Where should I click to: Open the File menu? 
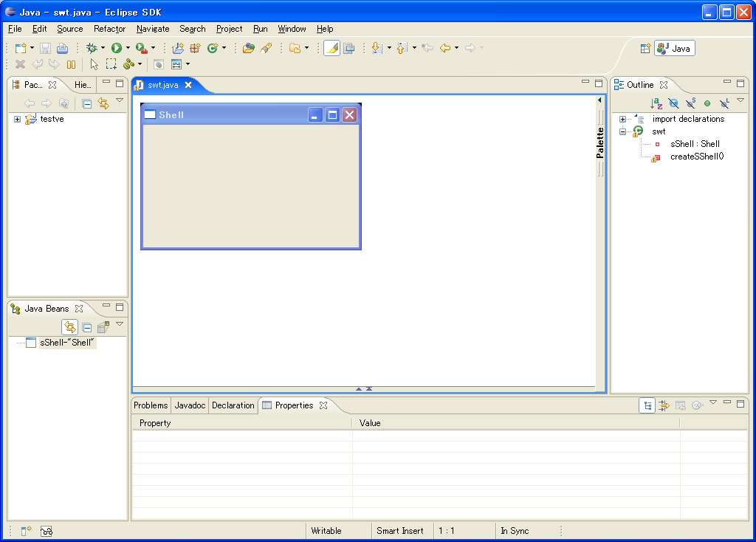[15, 29]
